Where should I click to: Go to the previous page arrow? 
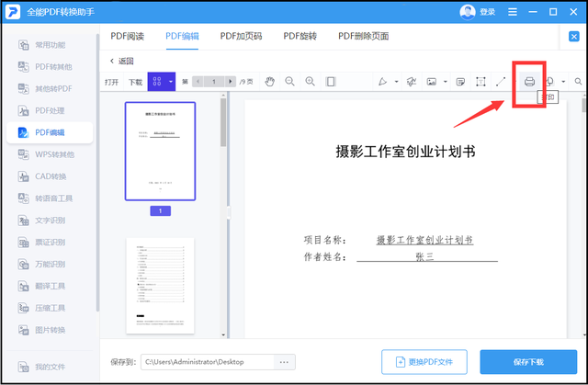[x=198, y=82]
